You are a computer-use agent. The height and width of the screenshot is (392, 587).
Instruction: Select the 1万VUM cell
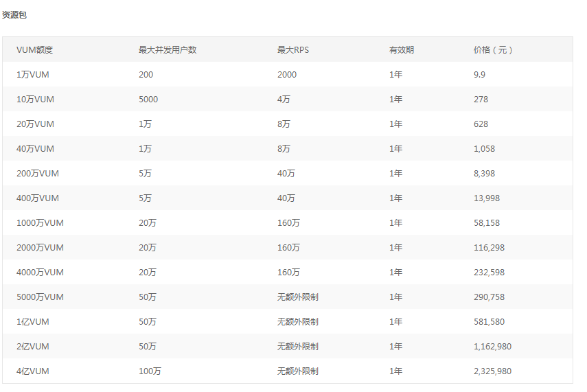pos(32,75)
